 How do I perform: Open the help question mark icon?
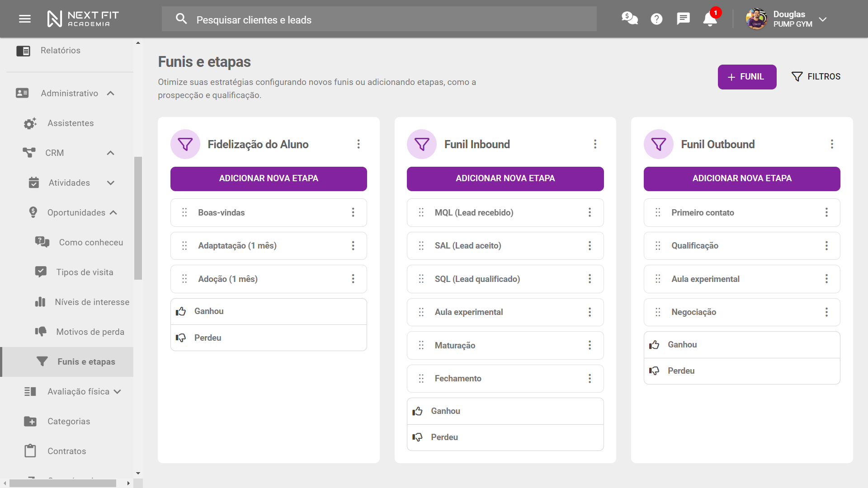[x=656, y=19]
